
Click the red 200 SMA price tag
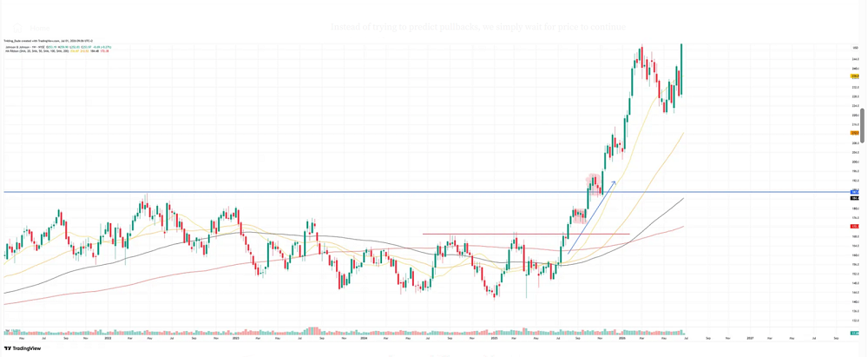coord(855,226)
